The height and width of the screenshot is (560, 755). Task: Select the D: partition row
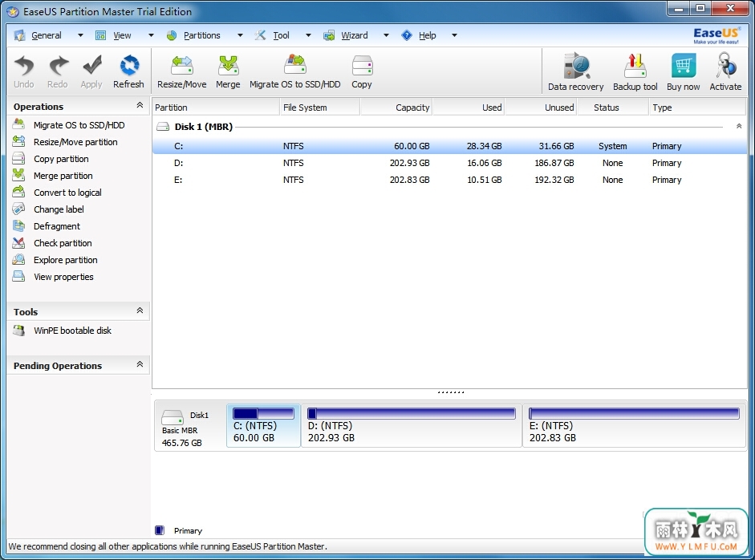pyautogui.click(x=449, y=163)
